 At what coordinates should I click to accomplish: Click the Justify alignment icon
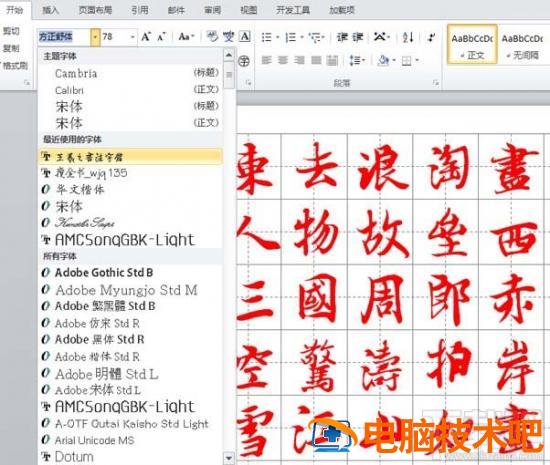click(316, 61)
